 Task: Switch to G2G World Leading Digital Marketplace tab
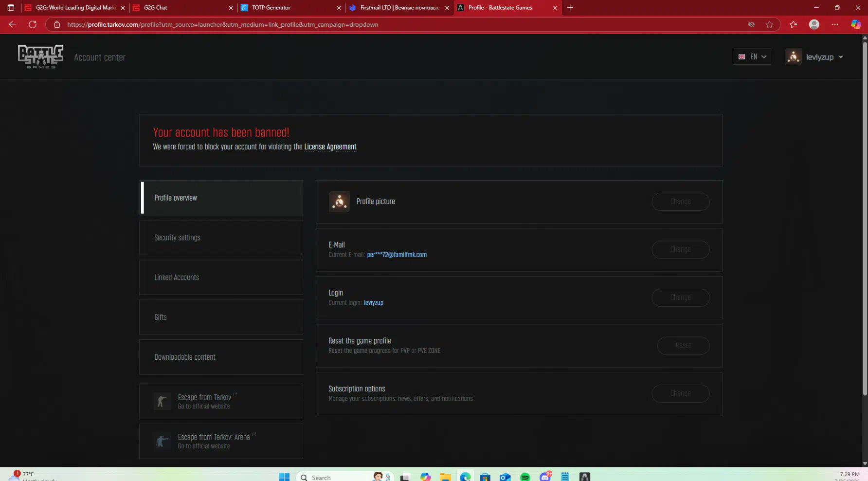click(x=75, y=8)
